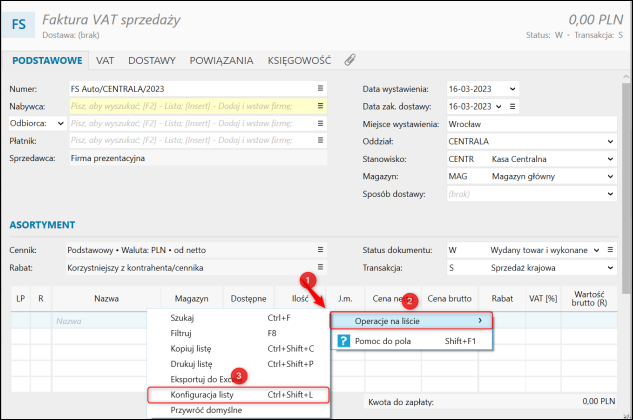Image resolution: width=633 pixels, height=420 pixels.
Task: Open the Numer field list icon
Action: (x=320, y=88)
